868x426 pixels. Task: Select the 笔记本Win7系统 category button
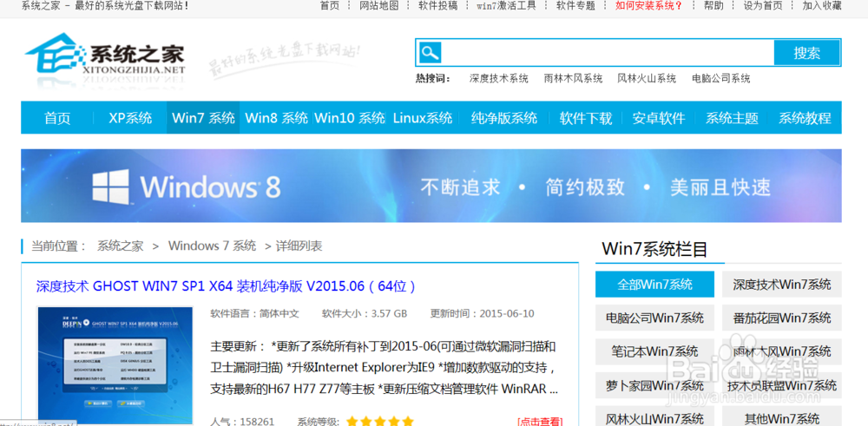point(654,351)
